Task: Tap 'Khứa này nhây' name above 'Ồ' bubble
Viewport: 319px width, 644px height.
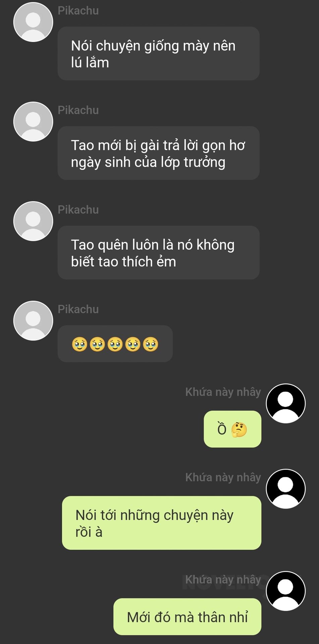Action: (x=223, y=392)
